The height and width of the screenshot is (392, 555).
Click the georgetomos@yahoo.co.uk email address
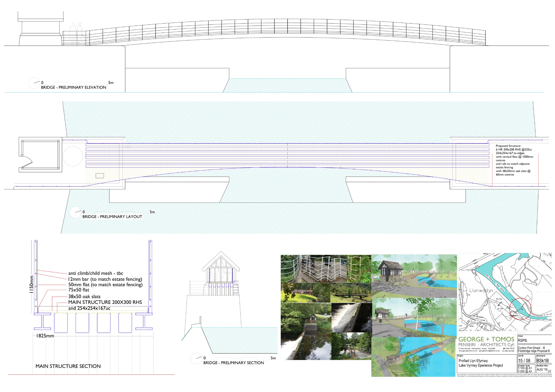coord(489,351)
